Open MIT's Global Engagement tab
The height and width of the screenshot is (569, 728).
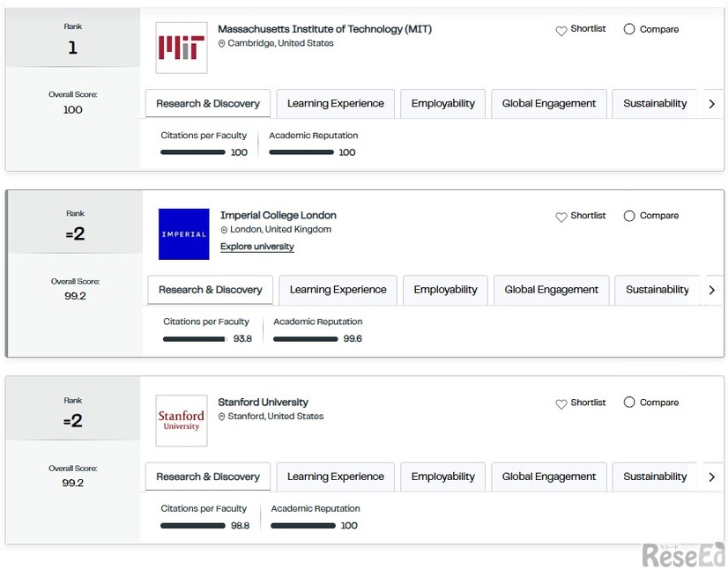(x=549, y=104)
